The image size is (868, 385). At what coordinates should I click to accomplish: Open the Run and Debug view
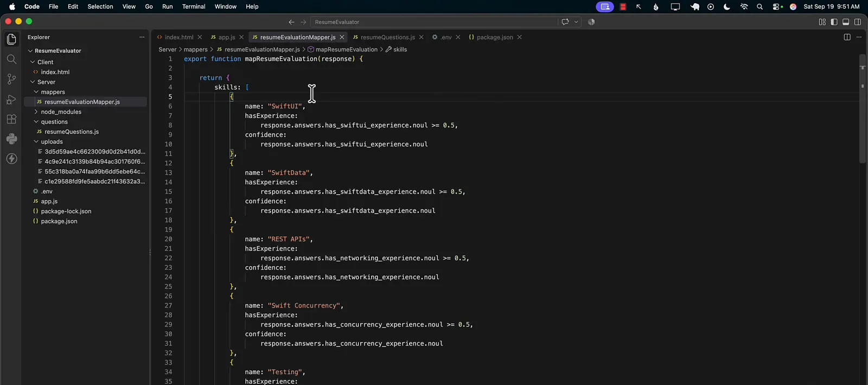11,99
